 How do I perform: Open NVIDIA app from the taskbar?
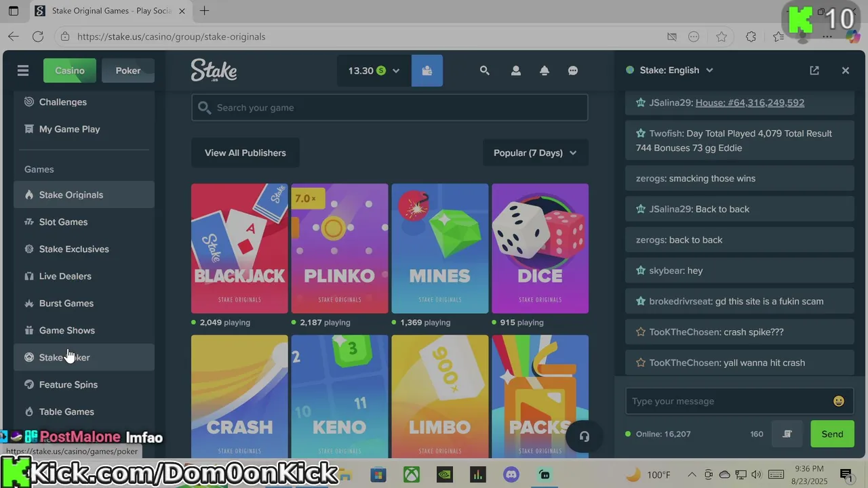[445, 474]
